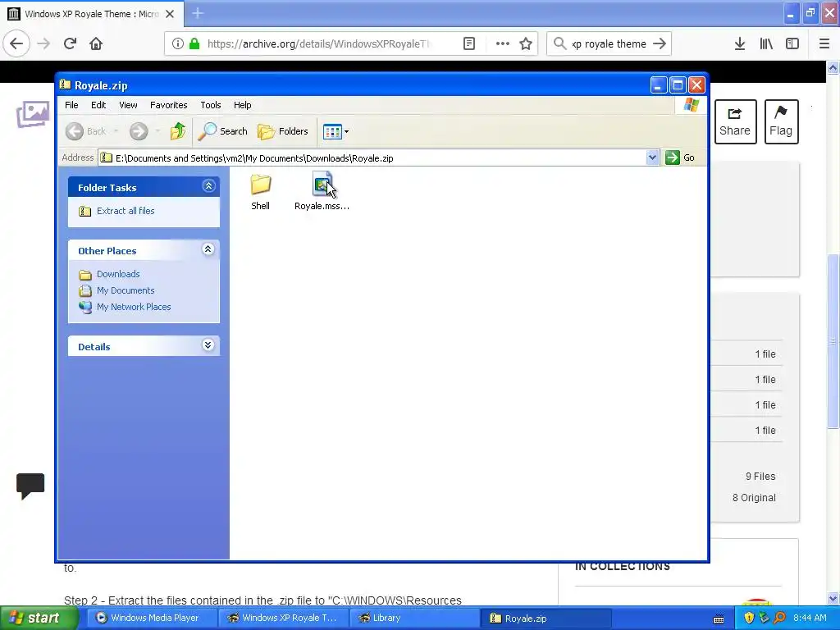Click the page vertical scrollbar thumb
The width and height of the screenshot is (840, 630).
pos(833,340)
